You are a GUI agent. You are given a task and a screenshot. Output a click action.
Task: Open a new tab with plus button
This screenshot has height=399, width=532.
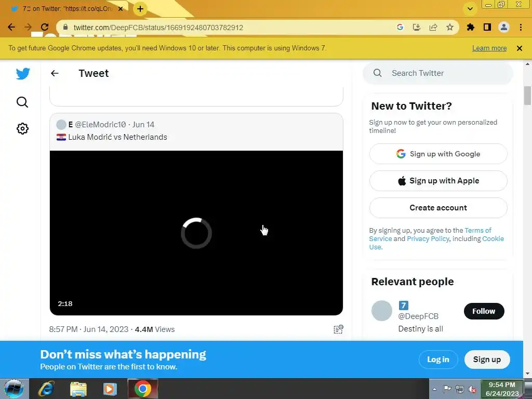point(140,9)
